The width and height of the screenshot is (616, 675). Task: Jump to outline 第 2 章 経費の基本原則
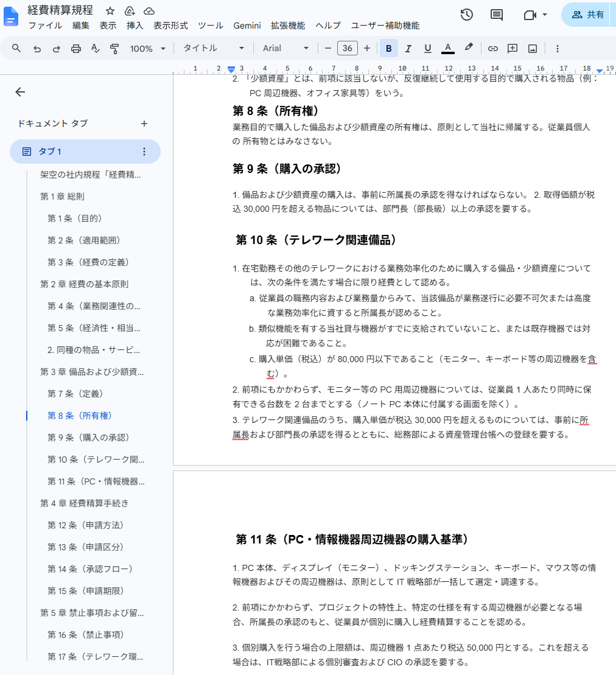[85, 284]
